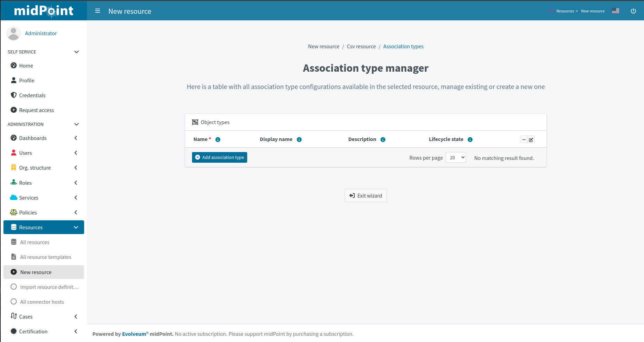Log out using the power icon
644x342 pixels.
coord(633,11)
